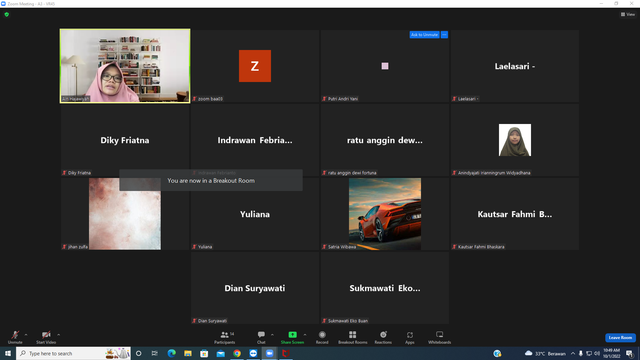Click the Putri Andri Yani tile avatar
Viewport: 640px width, 360px height.
click(385, 66)
